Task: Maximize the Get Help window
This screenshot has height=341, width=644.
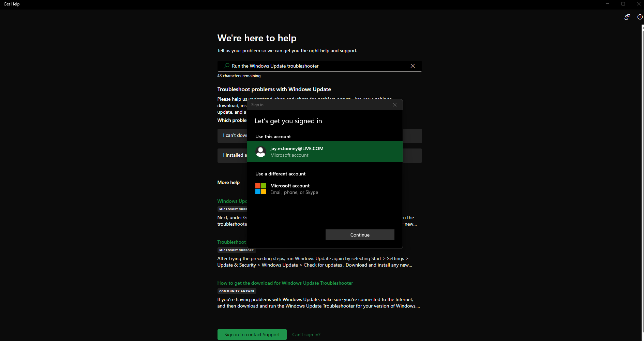Action: [x=623, y=4]
